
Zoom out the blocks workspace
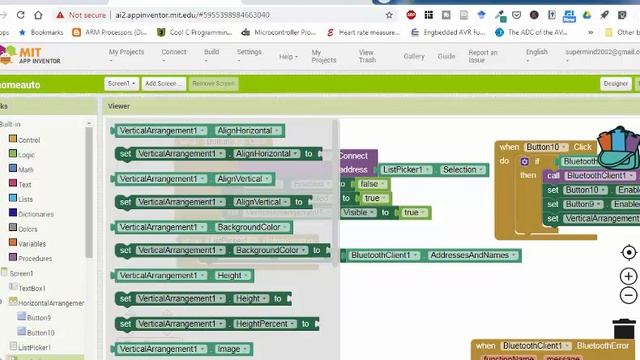[x=629, y=295]
